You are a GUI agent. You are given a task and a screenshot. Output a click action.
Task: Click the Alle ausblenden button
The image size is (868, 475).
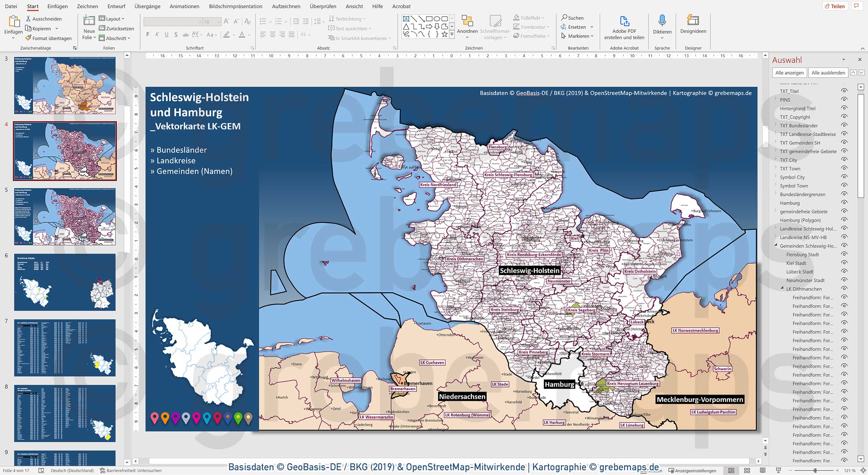pyautogui.click(x=828, y=73)
